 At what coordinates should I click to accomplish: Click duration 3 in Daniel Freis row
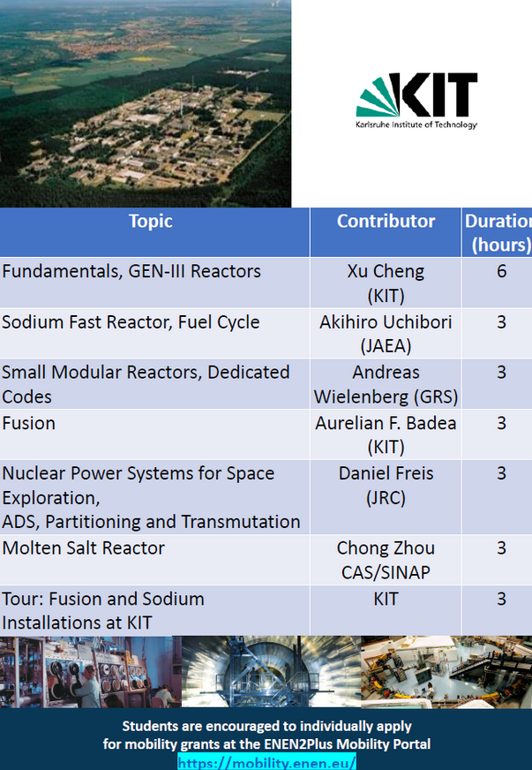coord(498,497)
